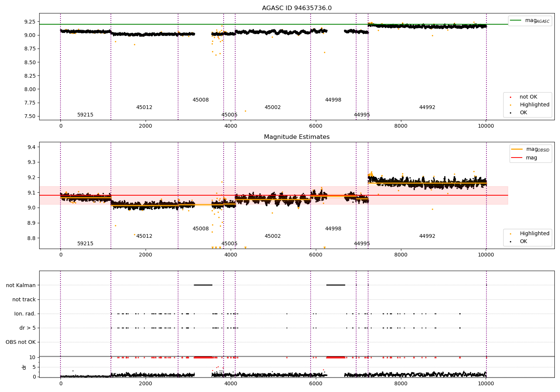The width and height of the screenshot is (560, 392).
Task: Click the 'dr > 5' row label
Action: (28, 328)
